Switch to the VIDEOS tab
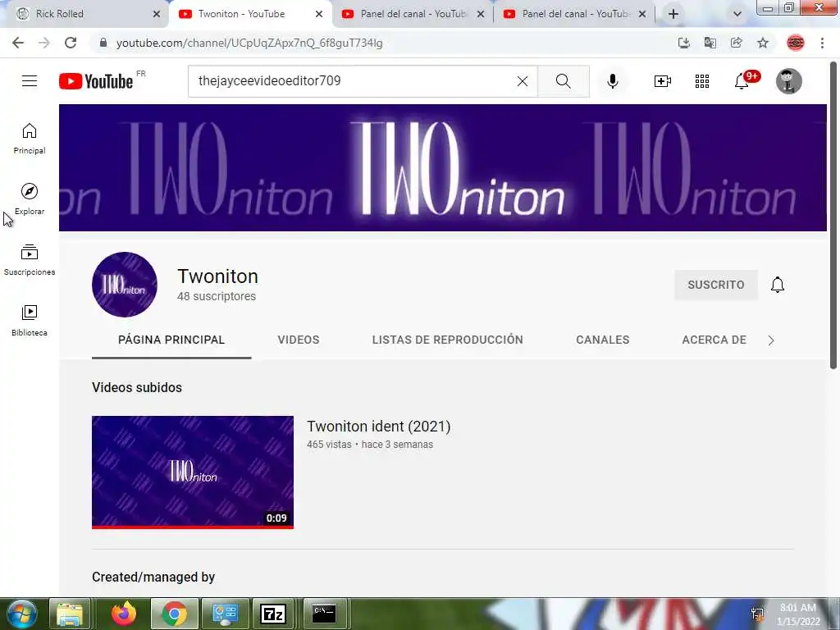This screenshot has width=840, height=630. (x=299, y=340)
